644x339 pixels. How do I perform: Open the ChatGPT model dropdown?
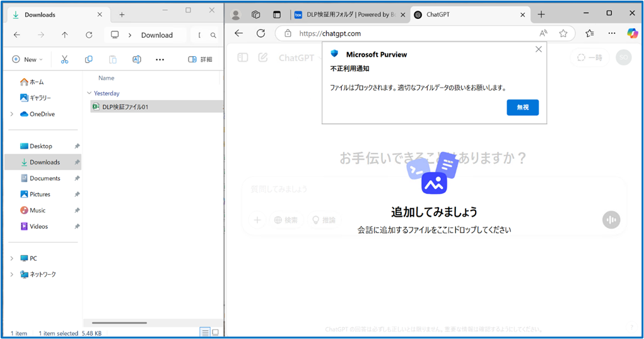(x=300, y=58)
